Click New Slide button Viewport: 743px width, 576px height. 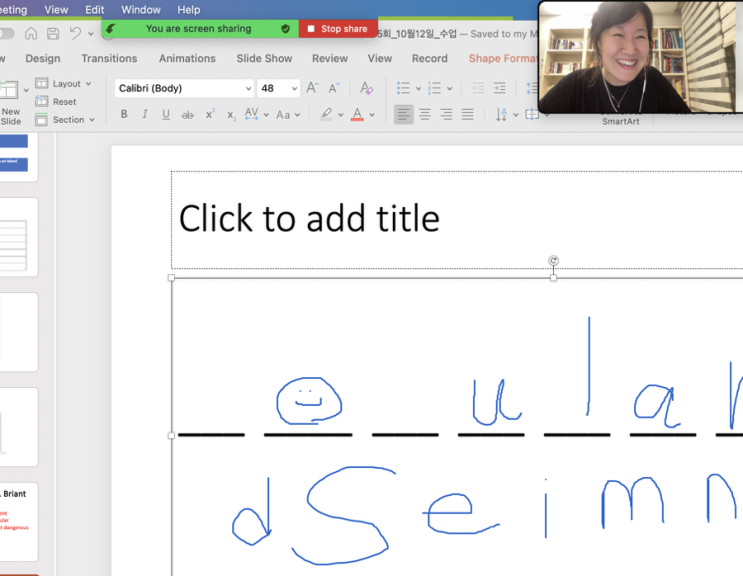(10, 102)
